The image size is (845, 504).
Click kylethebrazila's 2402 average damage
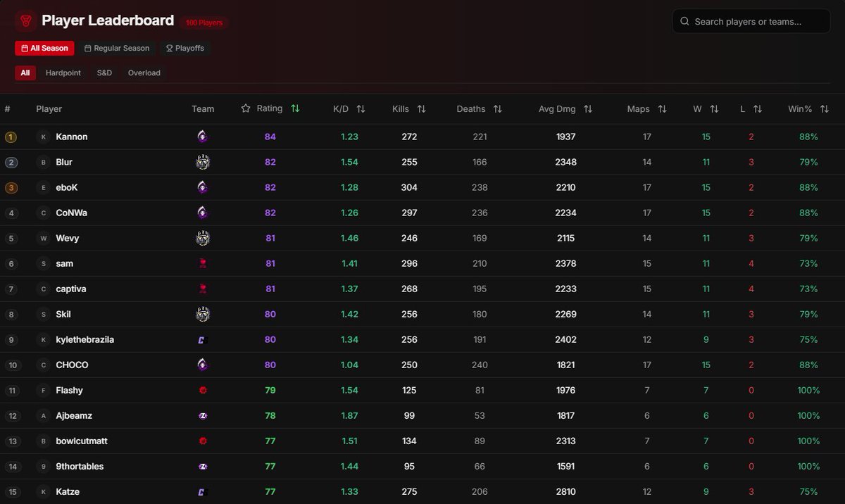tap(565, 339)
